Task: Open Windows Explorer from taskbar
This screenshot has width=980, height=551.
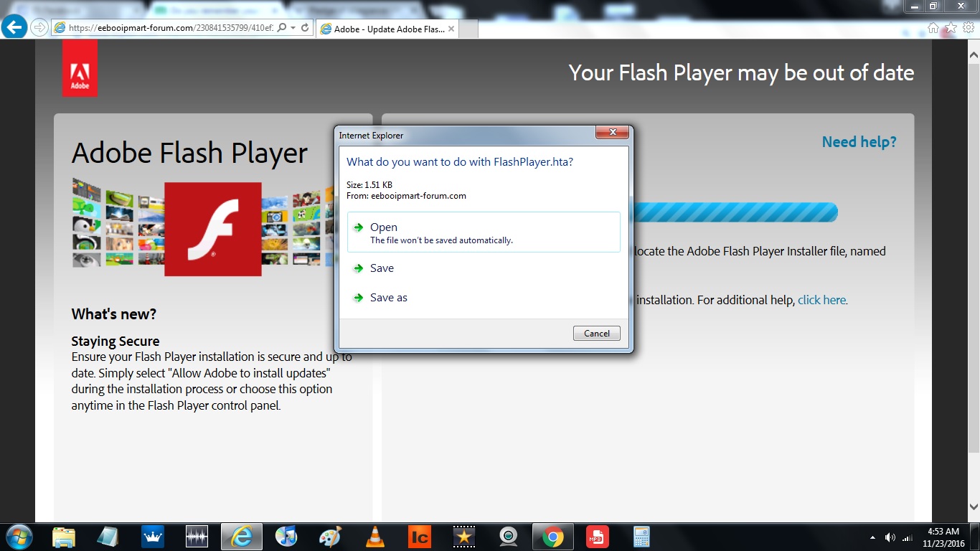Action: coord(64,537)
